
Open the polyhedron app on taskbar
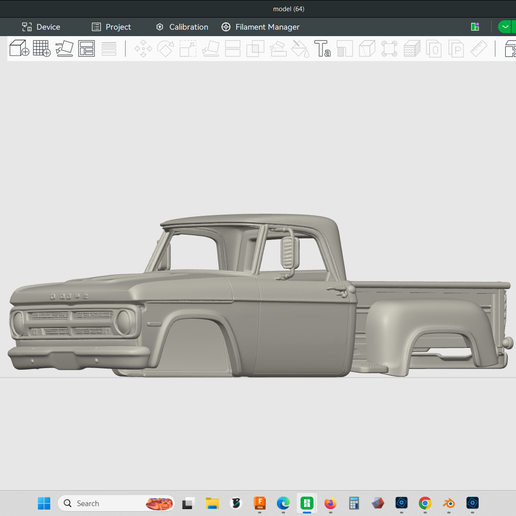point(378,503)
